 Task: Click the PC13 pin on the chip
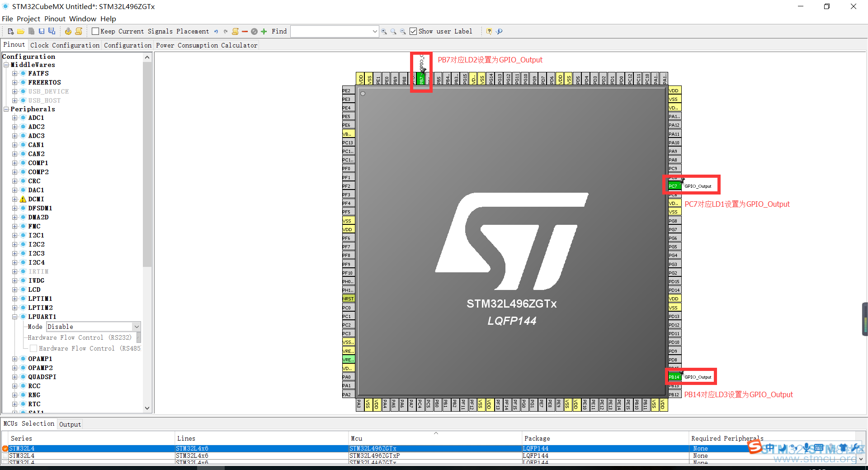pos(348,142)
